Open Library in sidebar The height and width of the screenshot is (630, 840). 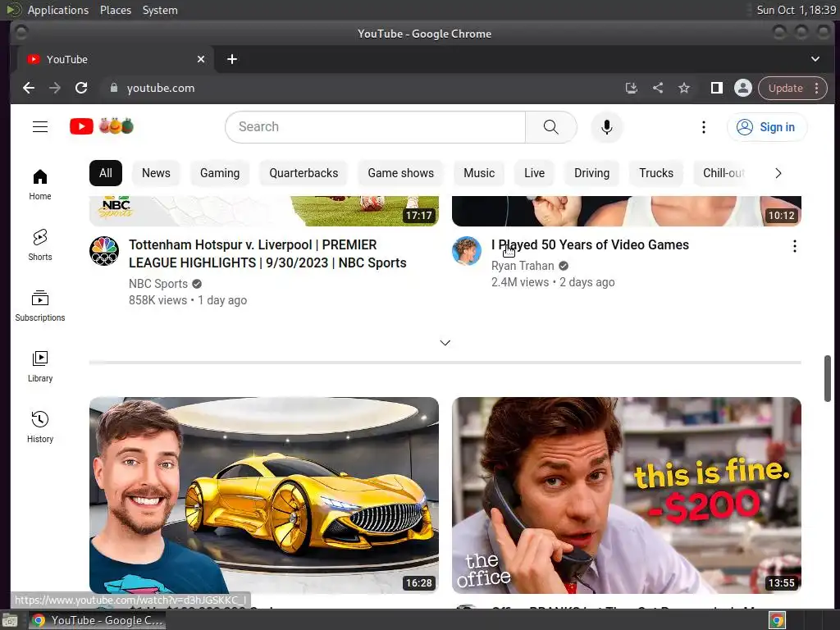click(x=40, y=366)
